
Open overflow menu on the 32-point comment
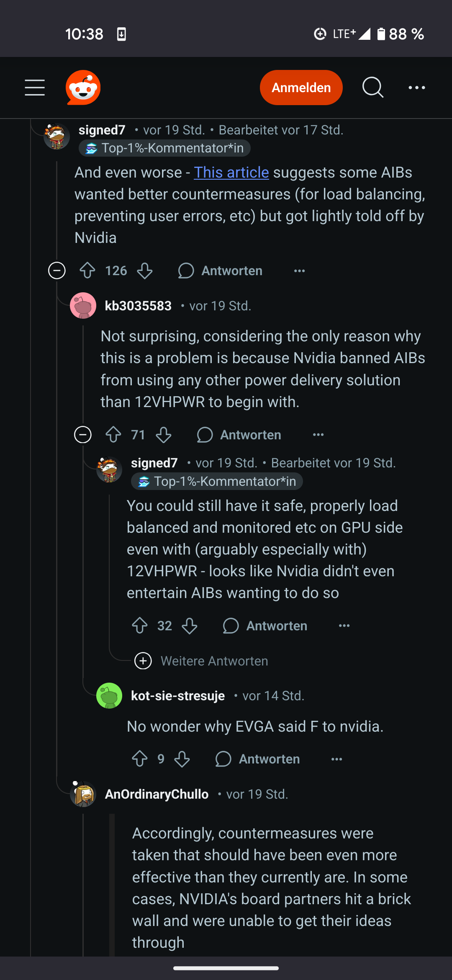344,625
